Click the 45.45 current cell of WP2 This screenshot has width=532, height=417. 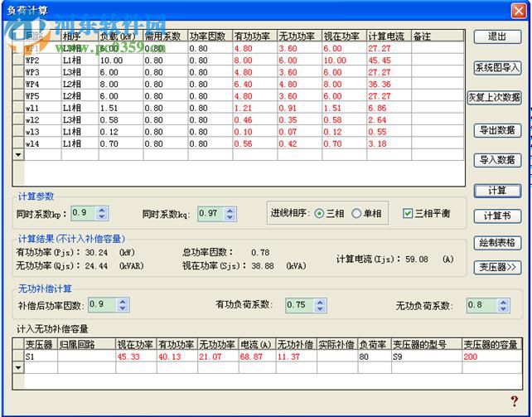click(389, 61)
